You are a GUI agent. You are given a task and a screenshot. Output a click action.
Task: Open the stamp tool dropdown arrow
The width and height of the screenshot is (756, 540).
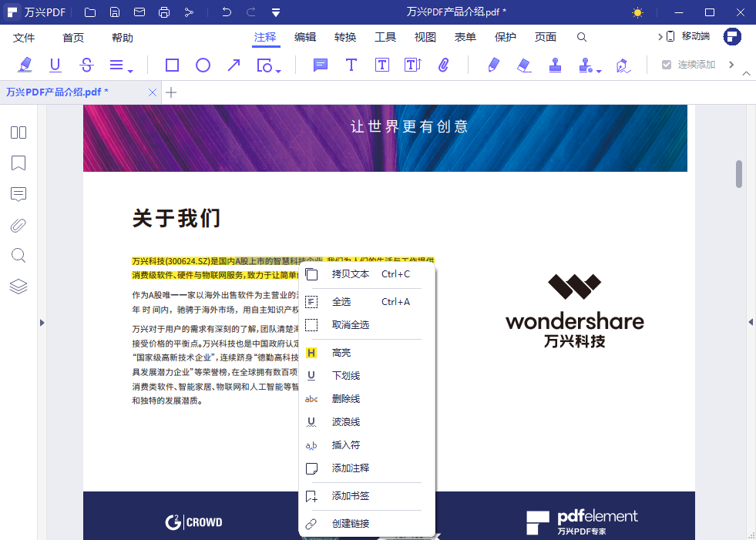[x=599, y=71]
